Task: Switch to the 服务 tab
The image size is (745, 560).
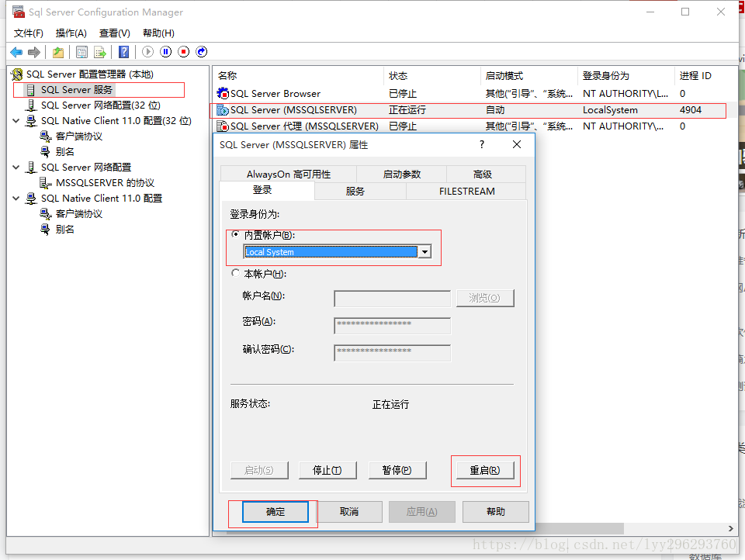Action: [x=355, y=191]
